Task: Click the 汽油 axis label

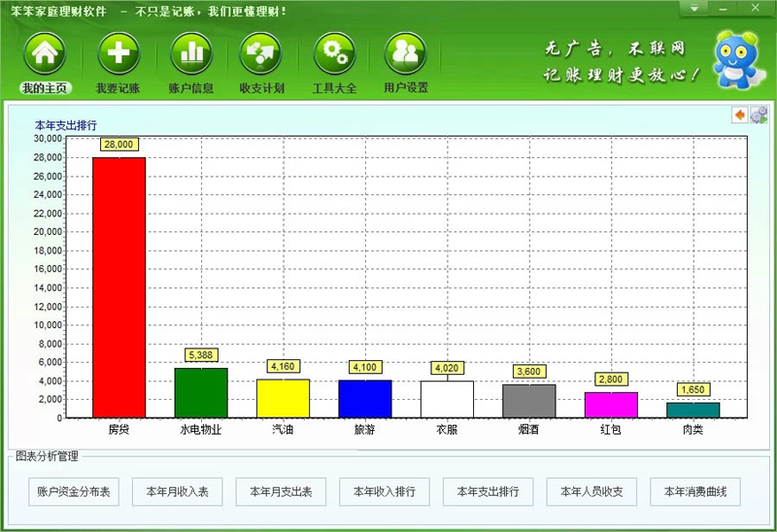Action: [283, 429]
